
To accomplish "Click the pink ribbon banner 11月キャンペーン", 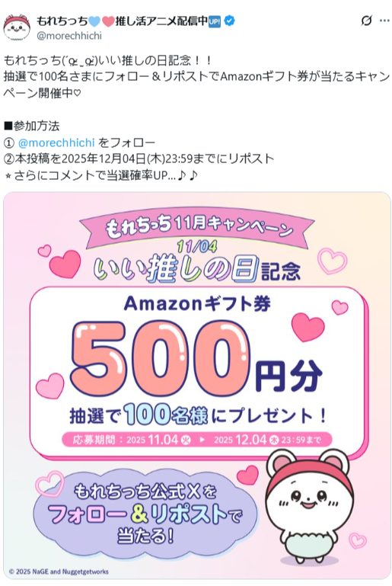I will [197, 226].
